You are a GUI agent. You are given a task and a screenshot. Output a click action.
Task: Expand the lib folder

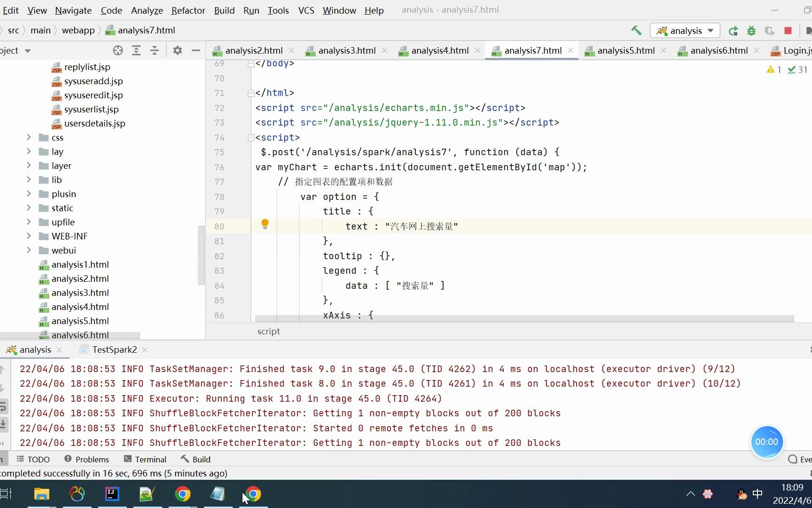tap(29, 180)
